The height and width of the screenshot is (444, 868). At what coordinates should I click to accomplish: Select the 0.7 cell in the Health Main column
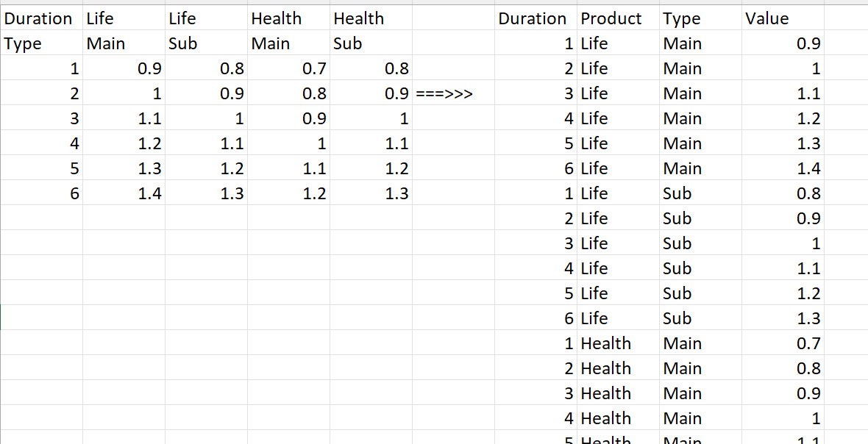coord(315,69)
